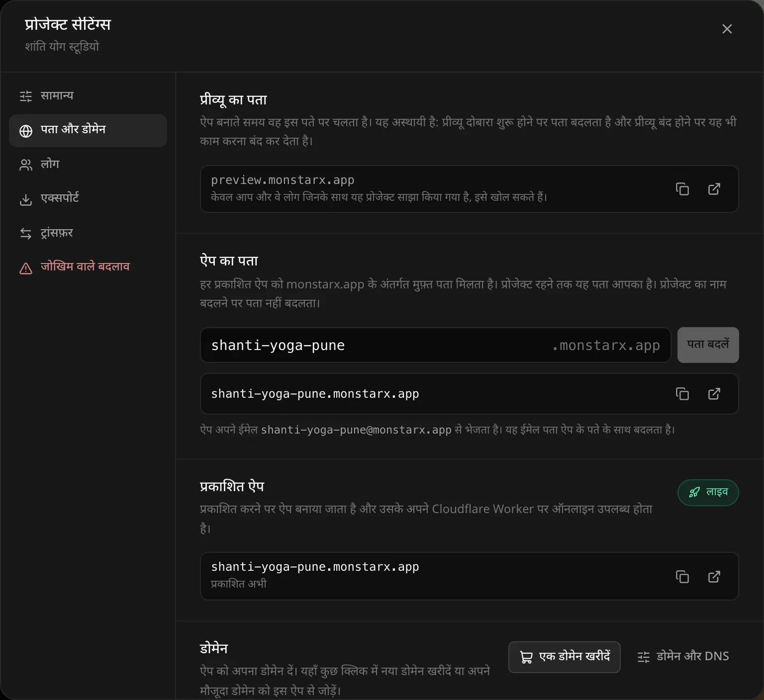Click the ऐप का पता heading
Viewport: 764px width, 700px height.
coord(229,261)
